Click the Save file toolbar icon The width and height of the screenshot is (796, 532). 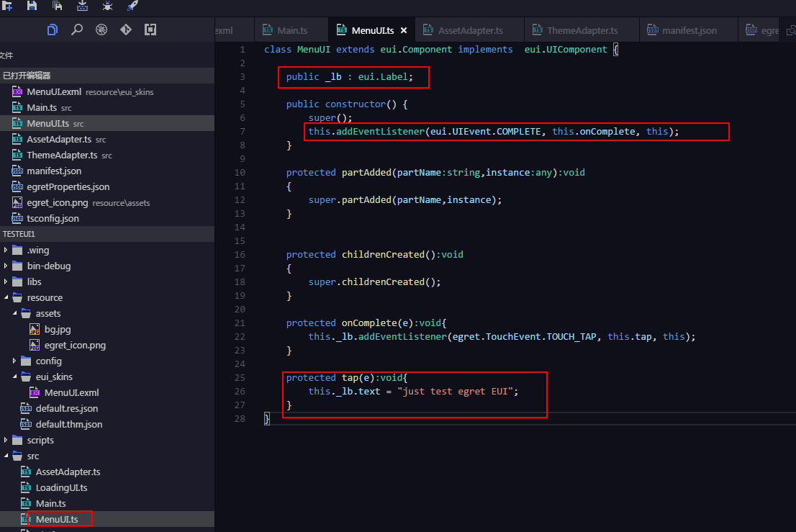pyautogui.click(x=30, y=6)
